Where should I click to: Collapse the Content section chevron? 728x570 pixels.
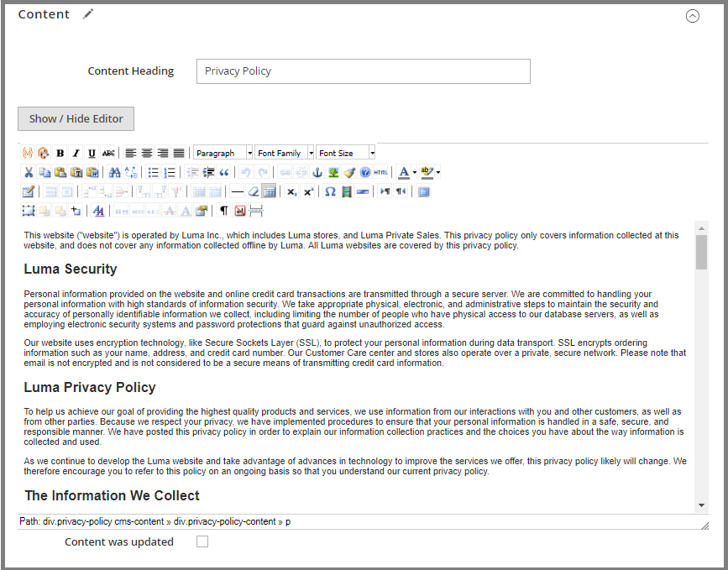[x=692, y=16]
